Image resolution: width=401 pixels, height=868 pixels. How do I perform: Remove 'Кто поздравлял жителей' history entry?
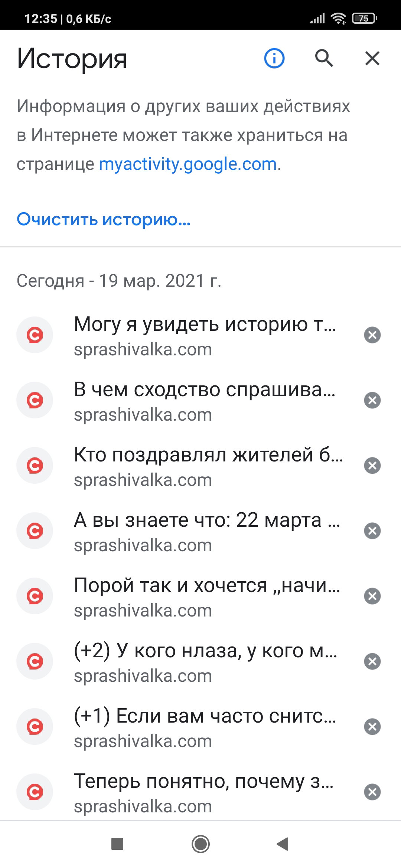click(372, 466)
